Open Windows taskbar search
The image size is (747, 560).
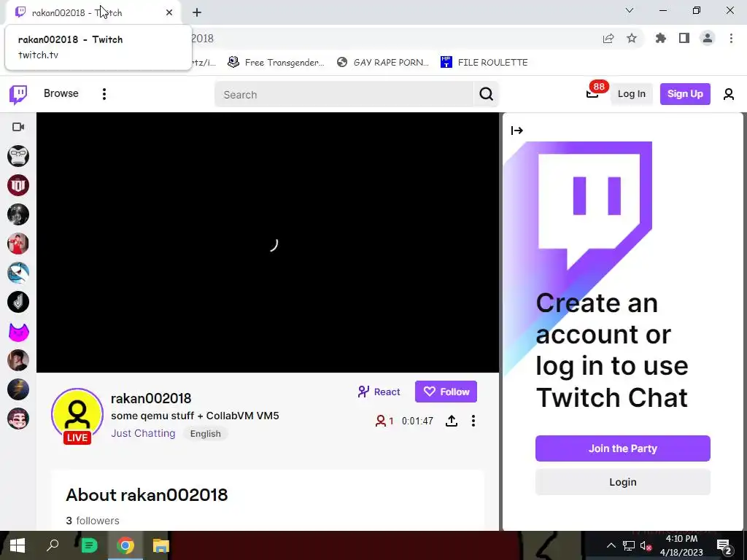coord(53,545)
